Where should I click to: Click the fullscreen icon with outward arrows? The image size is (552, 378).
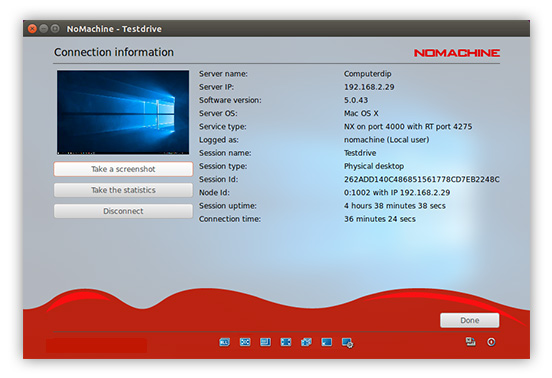pos(286,342)
